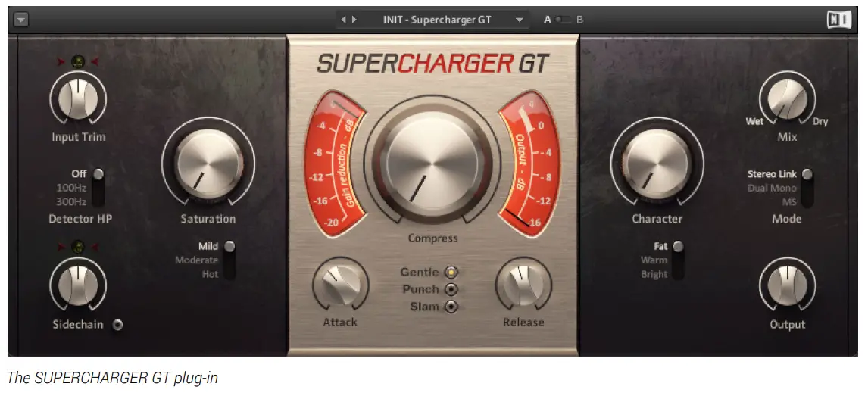The image size is (868, 402).
Task: Select Dual Mono mode
Action: [773, 188]
